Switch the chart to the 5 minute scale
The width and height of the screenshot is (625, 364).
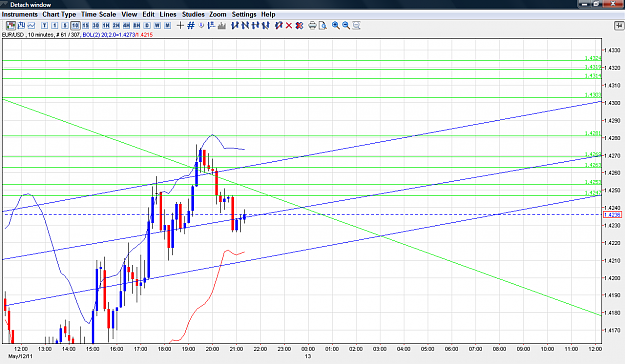pyautogui.click(x=65, y=26)
